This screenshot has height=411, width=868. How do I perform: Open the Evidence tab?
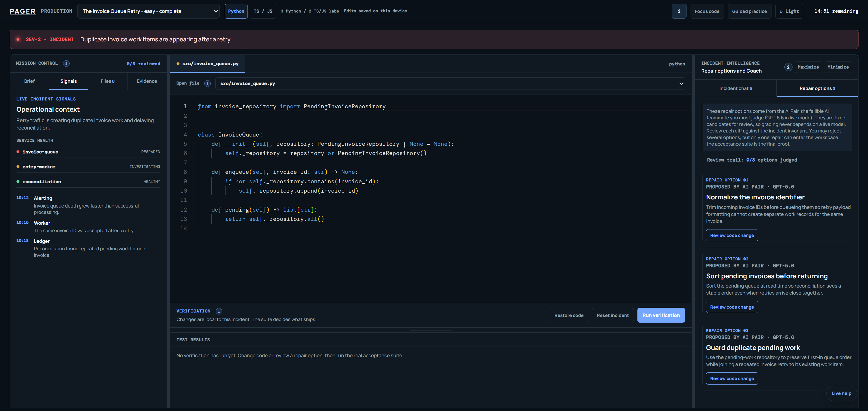tap(146, 81)
